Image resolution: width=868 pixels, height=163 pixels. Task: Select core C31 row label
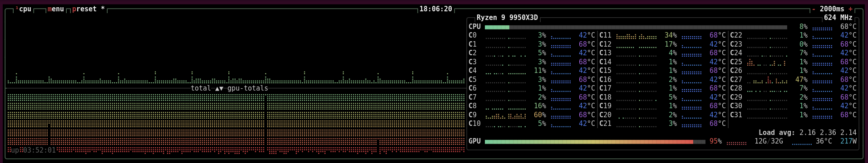click(736, 115)
